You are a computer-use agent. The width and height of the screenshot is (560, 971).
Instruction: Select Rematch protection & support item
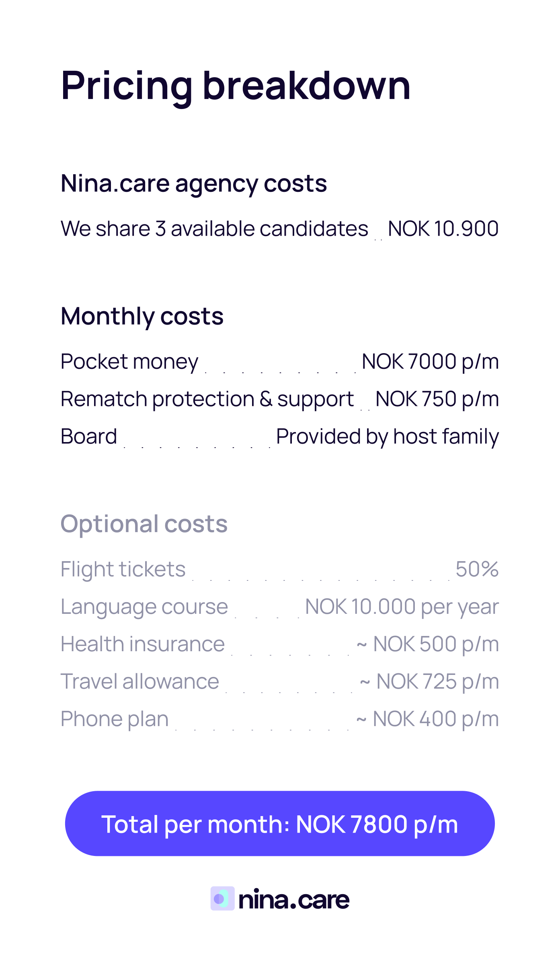click(207, 399)
